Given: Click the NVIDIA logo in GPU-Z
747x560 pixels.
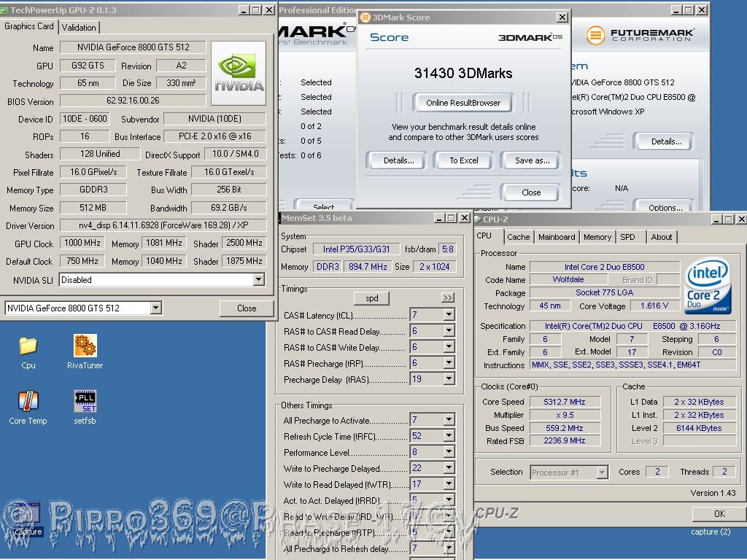Looking at the screenshot, I should tap(239, 73).
